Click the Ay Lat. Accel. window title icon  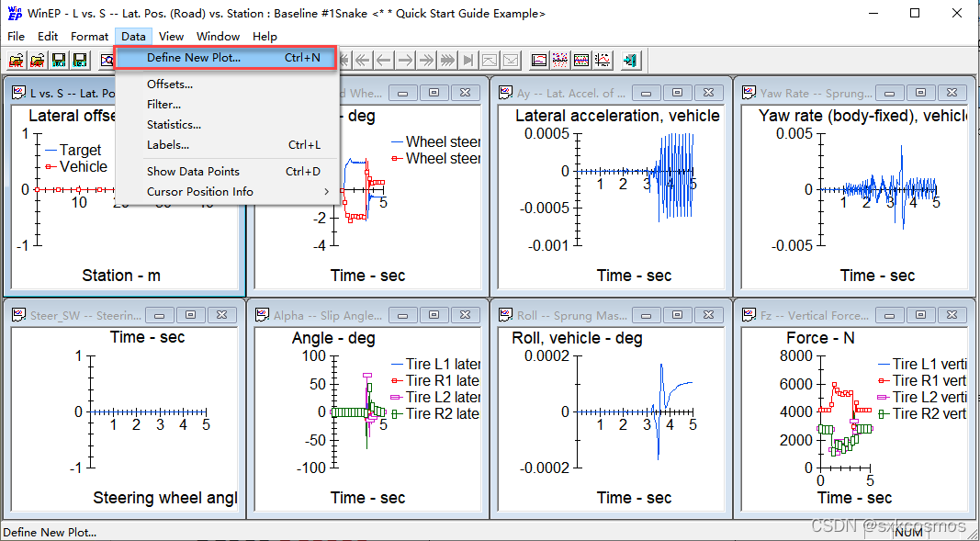[x=506, y=93]
